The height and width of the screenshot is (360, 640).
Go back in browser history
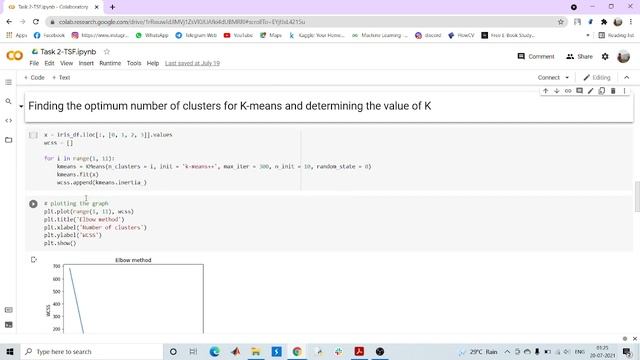tap(9, 22)
